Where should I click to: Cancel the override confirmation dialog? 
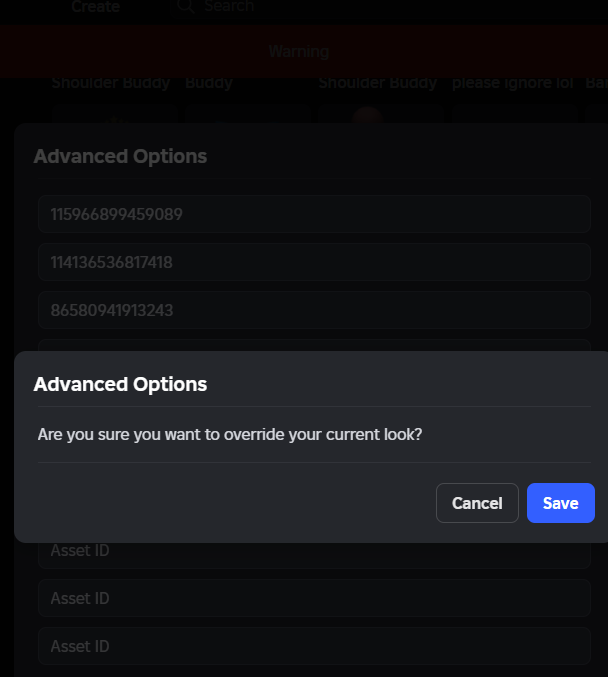pyautogui.click(x=477, y=503)
